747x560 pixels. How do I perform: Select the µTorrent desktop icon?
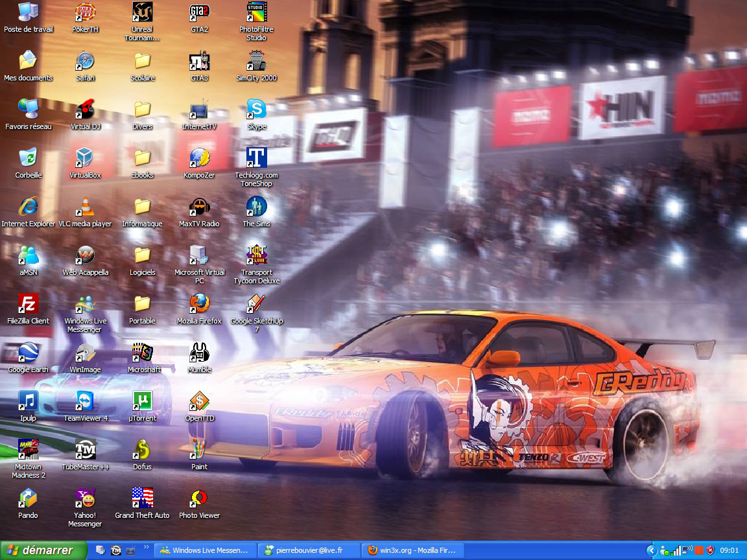coord(142,401)
